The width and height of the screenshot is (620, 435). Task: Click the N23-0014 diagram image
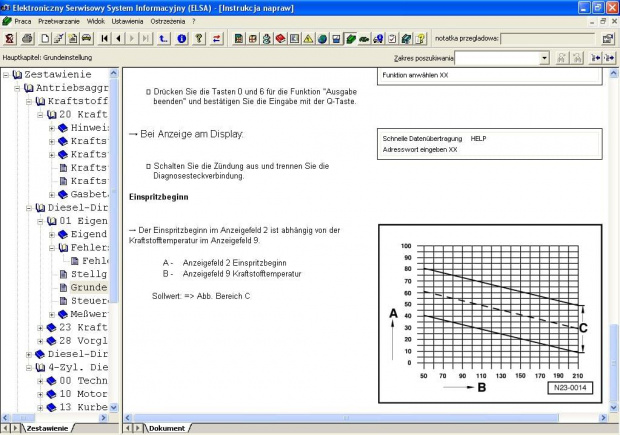(490, 314)
